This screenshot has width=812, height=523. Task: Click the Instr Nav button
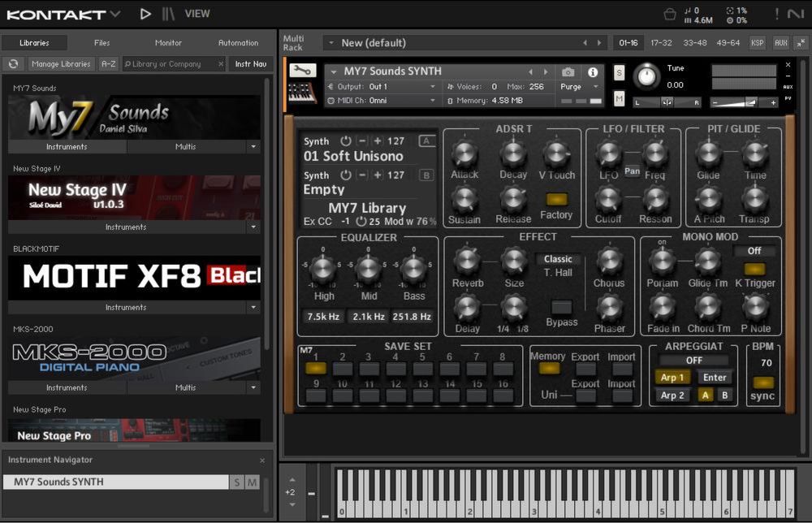pyautogui.click(x=251, y=63)
